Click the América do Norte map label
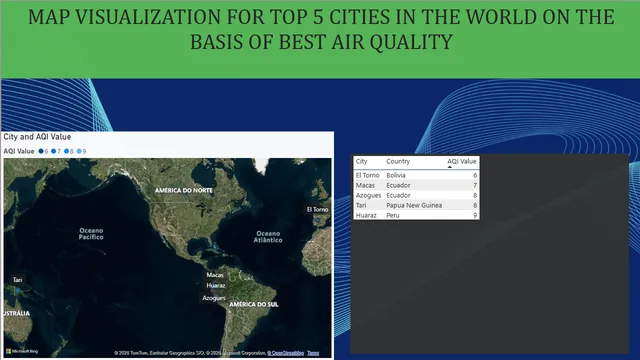The height and width of the screenshot is (360, 640). 184,190
